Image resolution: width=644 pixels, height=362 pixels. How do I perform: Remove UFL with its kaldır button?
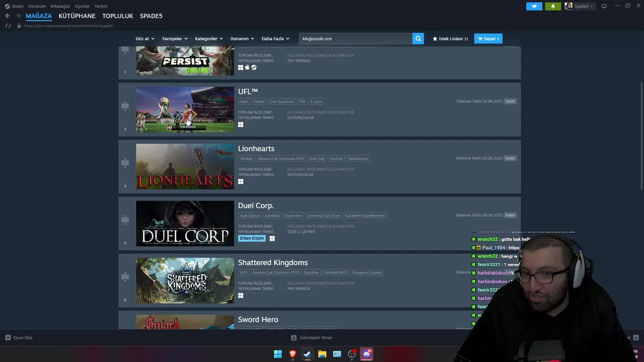(510, 101)
